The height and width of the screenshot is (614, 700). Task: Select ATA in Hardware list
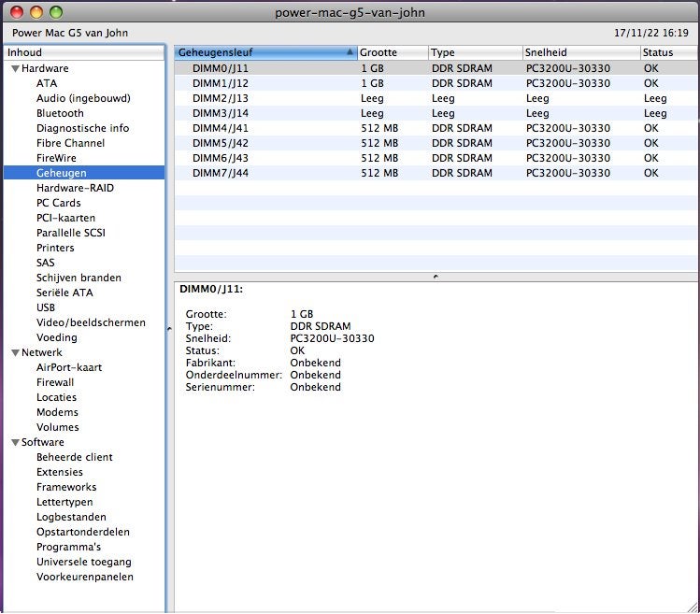click(x=47, y=83)
